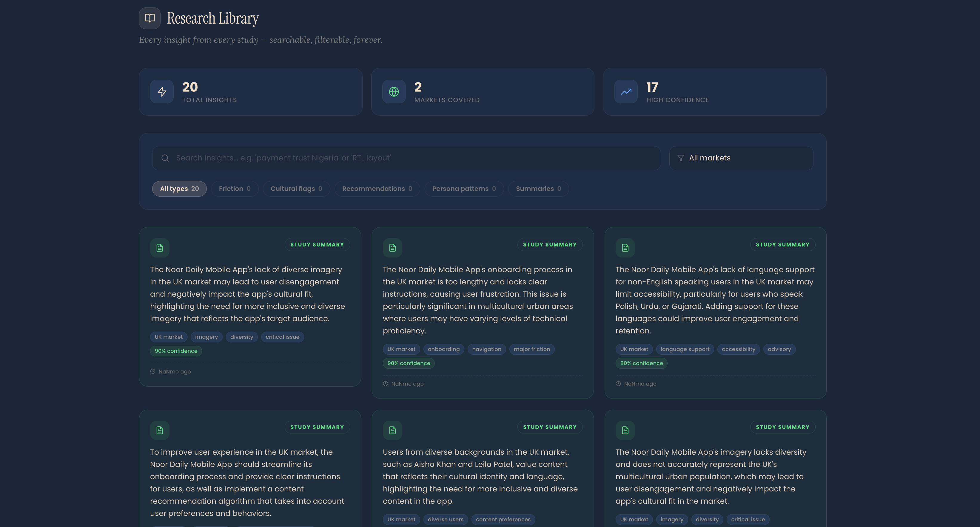
Task: Open the All markets dropdown
Action: [741, 158]
